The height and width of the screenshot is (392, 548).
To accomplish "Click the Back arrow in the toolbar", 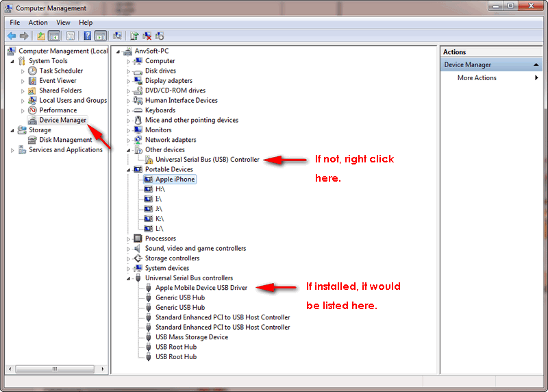I will tap(12, 36).
